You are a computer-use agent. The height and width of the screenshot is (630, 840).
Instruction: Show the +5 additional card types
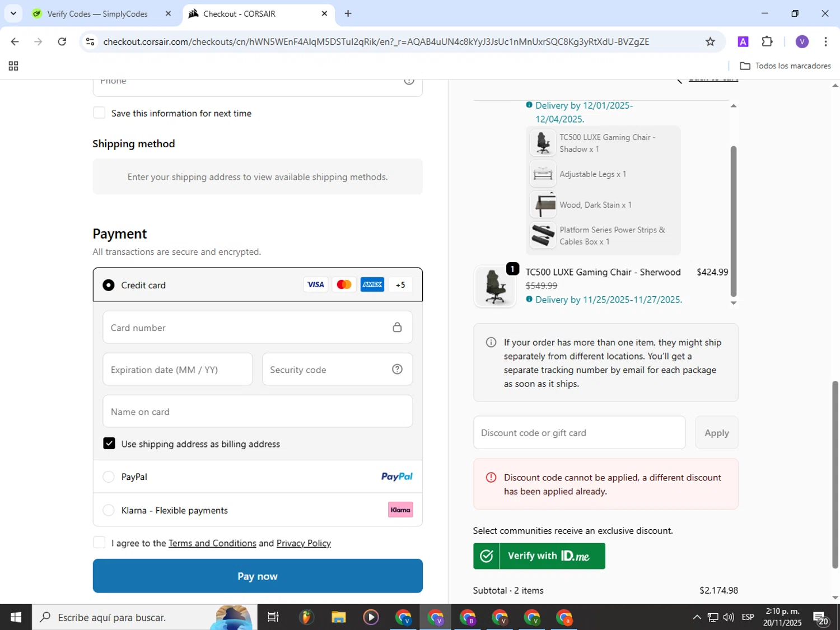click(400, 284)
